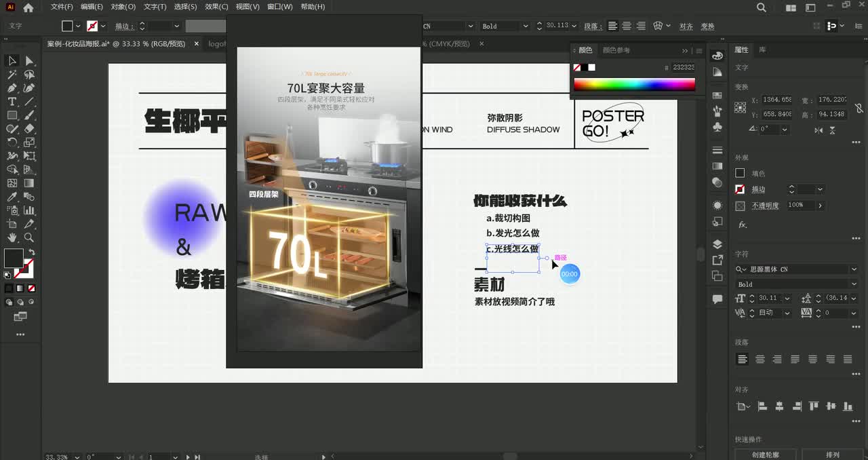This screenshot has height=460, width=868.
Task: Open the 文件(F) menu
Action: (62, 7)
